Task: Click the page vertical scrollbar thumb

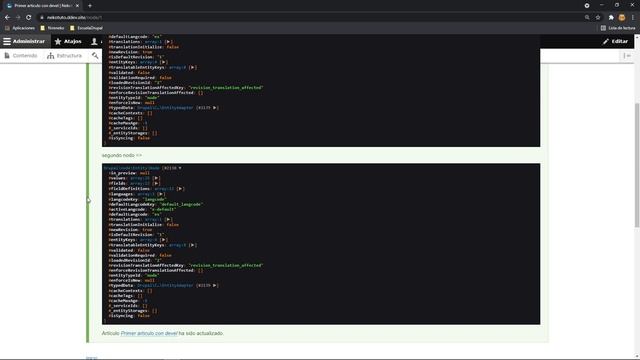Action: [x=637, y=164]
